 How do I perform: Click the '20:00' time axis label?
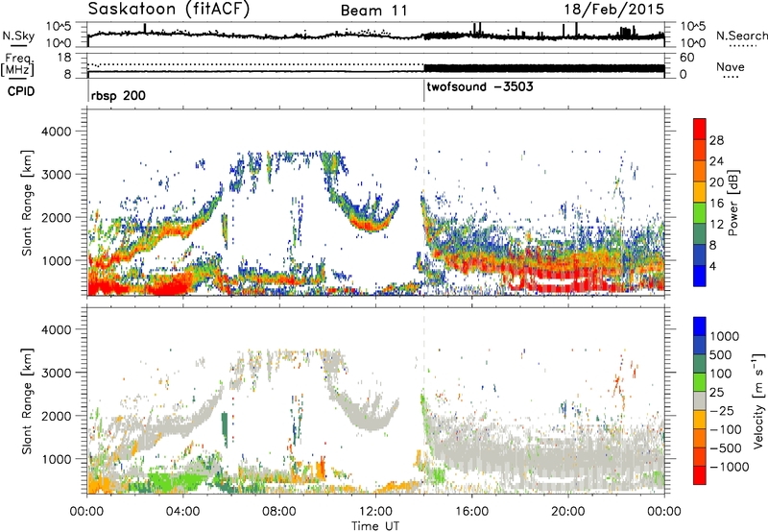point(568,512)
